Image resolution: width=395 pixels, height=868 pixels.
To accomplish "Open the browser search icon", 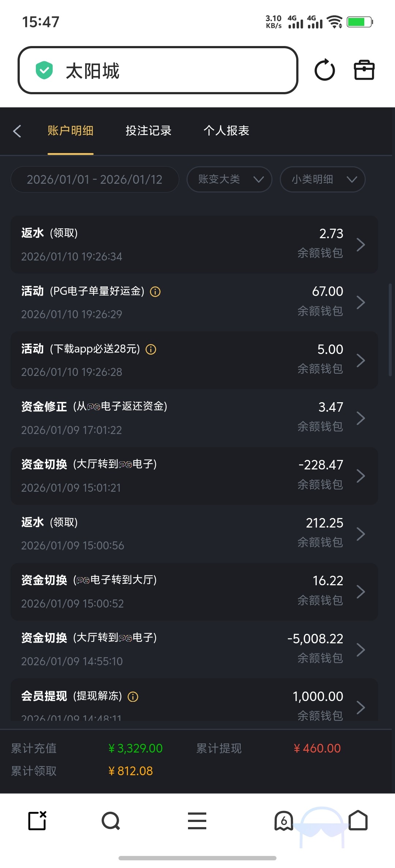I will [111, 821].
